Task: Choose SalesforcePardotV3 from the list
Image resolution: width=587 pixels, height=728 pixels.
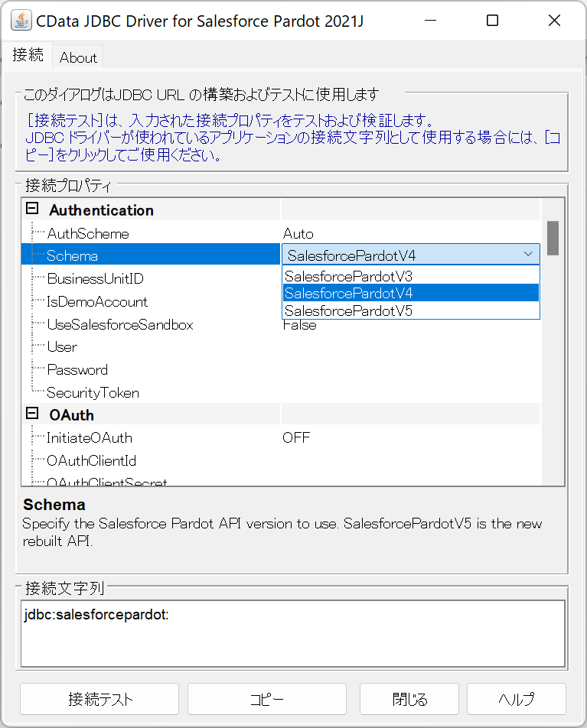Action: coord(349,276)
